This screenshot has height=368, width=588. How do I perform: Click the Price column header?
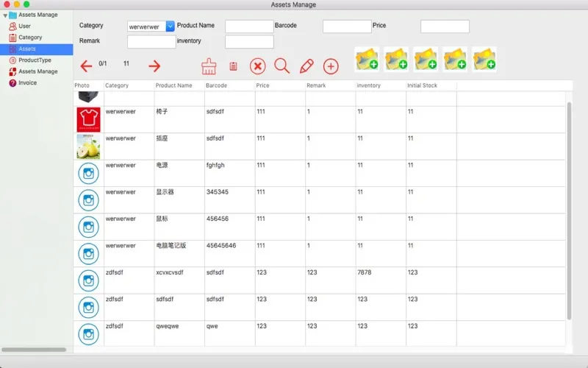[x=280, y=85]
